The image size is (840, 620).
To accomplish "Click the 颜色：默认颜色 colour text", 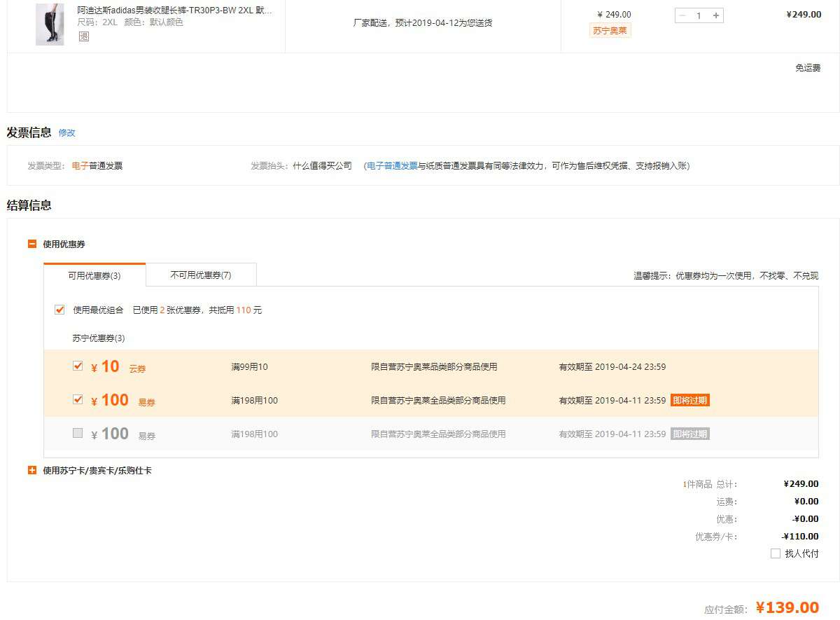I will (154, 22).
